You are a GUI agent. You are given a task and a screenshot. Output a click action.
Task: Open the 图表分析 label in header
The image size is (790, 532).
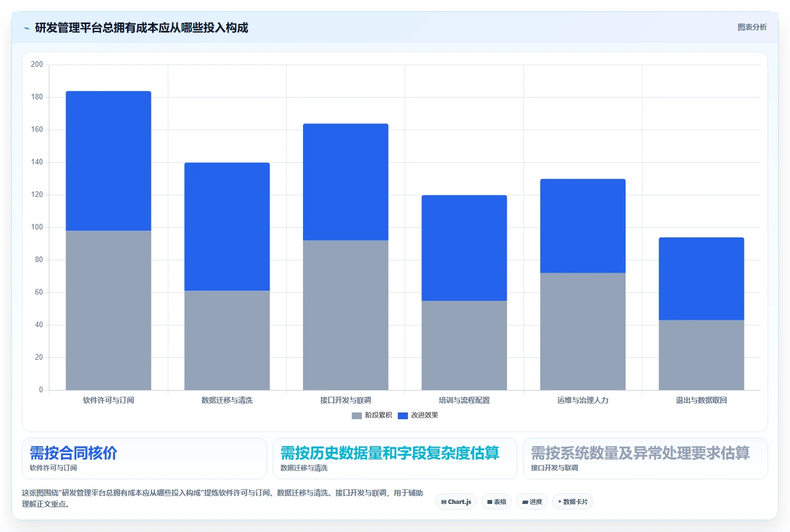[752, 27]
